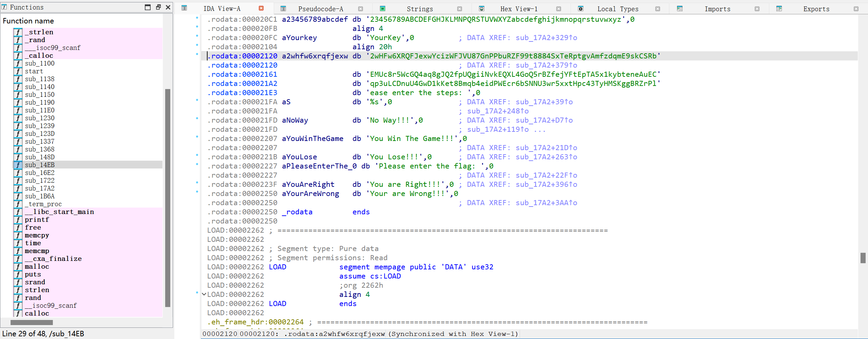Maximize the Functions panel
Screen dimensions: 868x339
[148, 7]
